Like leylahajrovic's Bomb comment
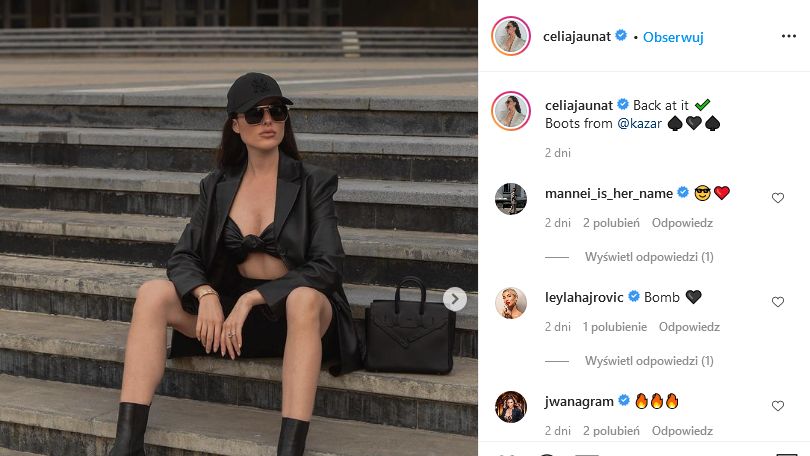 pos(777,302)
